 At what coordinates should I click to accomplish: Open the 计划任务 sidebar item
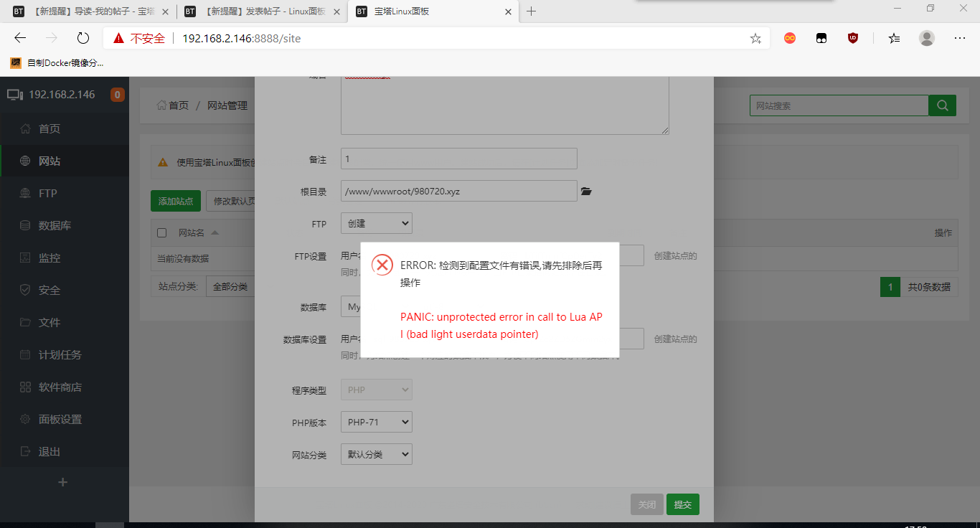pos(65,354)
